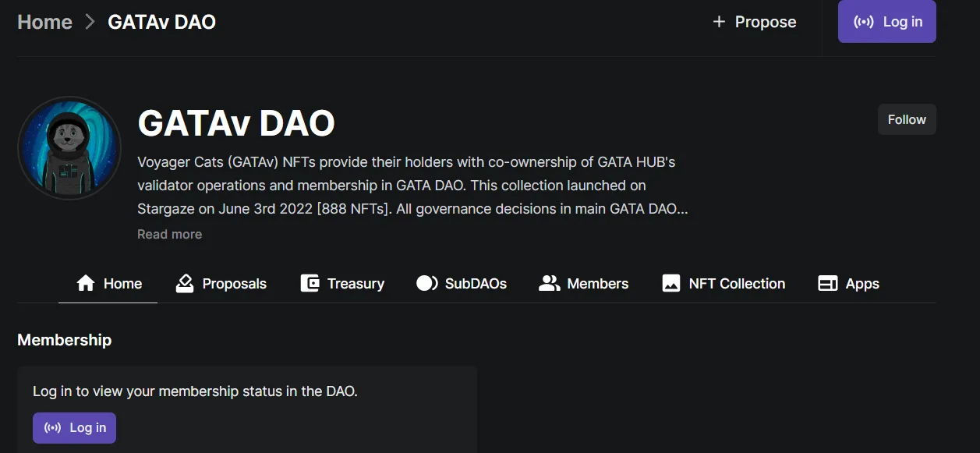This screenshot has height=453, width=980.
Task: Switch to the Treasury tab
Action: click(342, 284)
